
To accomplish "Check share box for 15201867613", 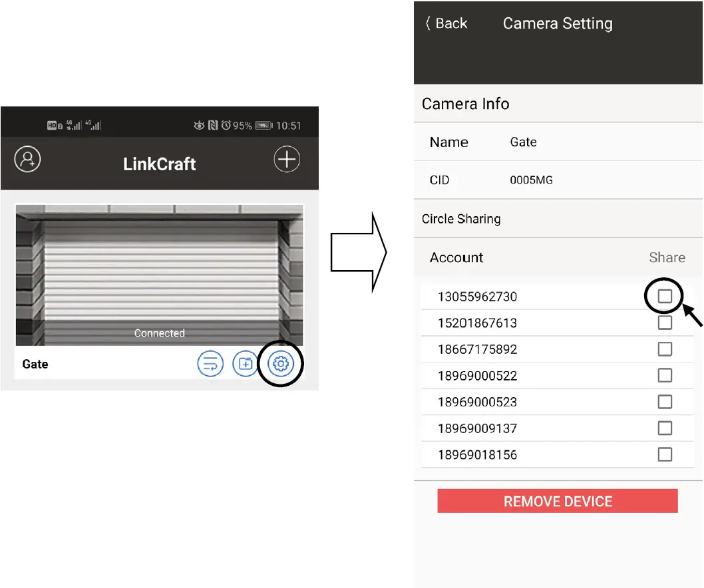I will coord(665,323).
